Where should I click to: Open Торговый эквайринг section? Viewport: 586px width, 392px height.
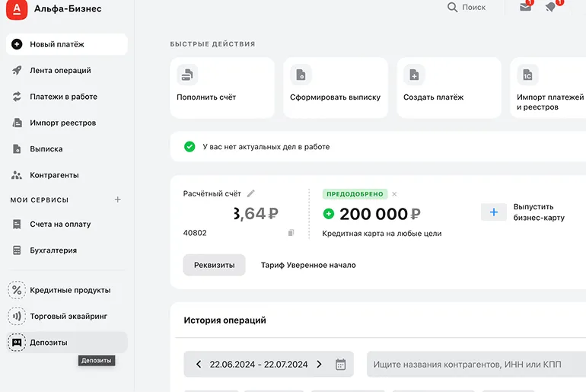(x=67, y=316)
